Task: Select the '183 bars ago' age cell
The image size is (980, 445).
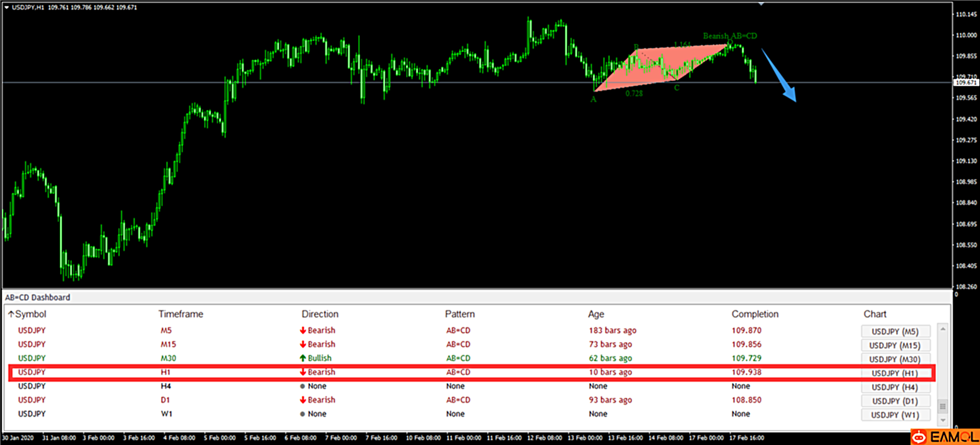Action: coord(612,331)
